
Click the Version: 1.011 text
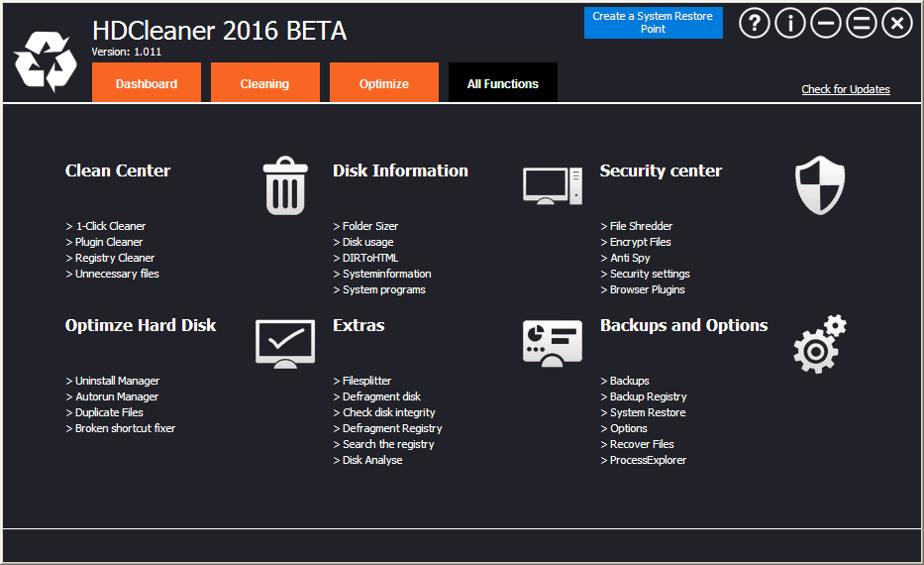pyautogui.click(x=127, y=52)
